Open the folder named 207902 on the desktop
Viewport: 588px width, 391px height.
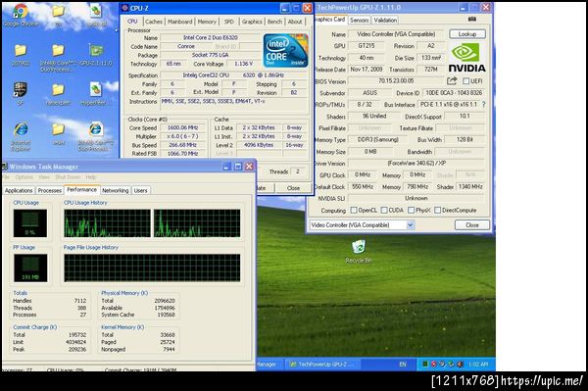(x=21, y=54)
